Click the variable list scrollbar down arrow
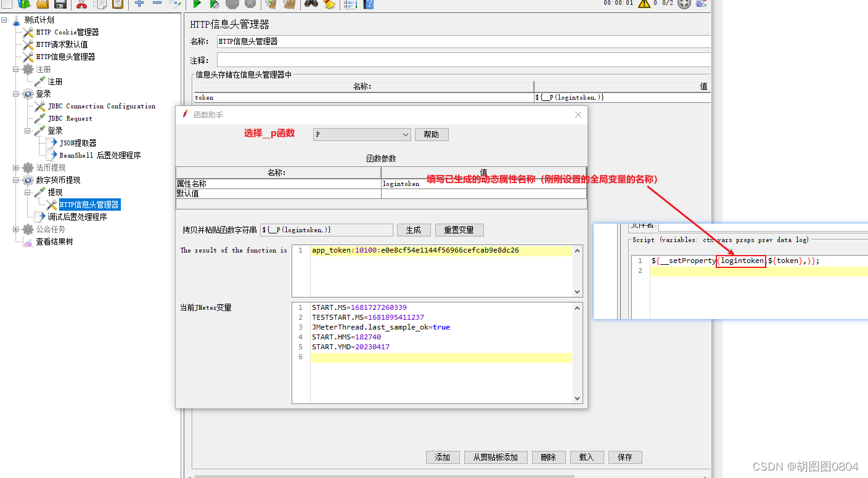Viewport: 868px width, 478px height. [x=576, y=399]
